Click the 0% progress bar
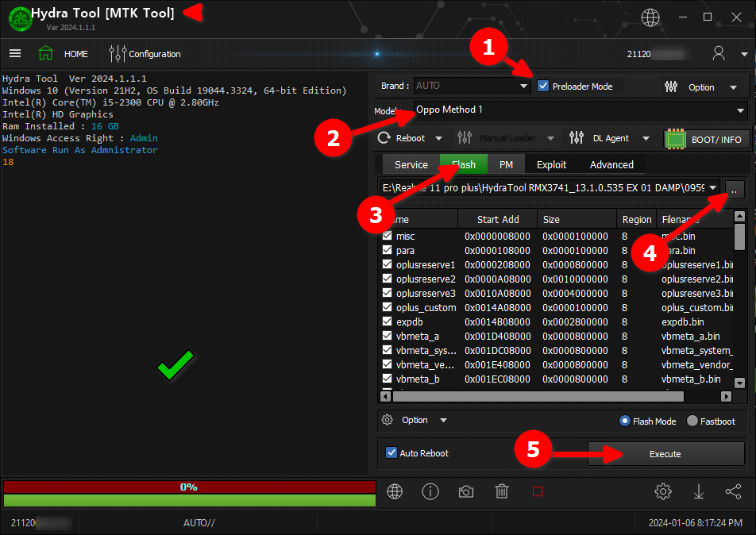This screenshot has height=535, width=756. coord(190,487)
